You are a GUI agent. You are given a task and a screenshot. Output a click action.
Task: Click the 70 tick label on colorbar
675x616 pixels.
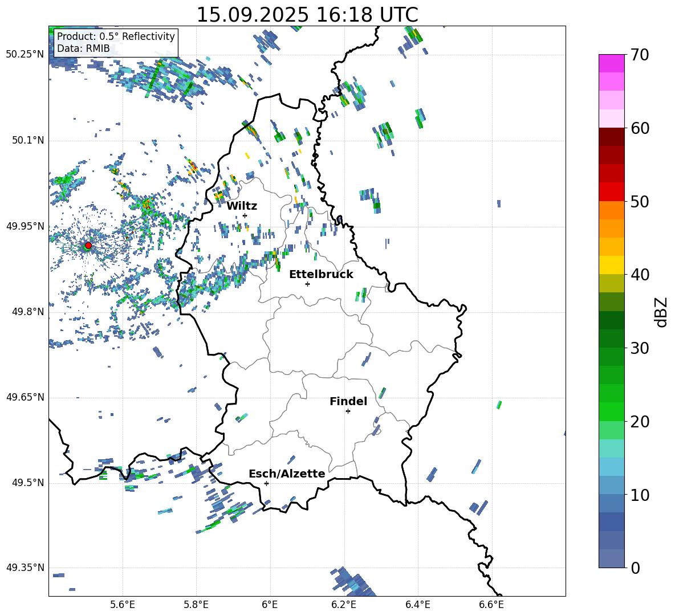click(x=640, y=55)
